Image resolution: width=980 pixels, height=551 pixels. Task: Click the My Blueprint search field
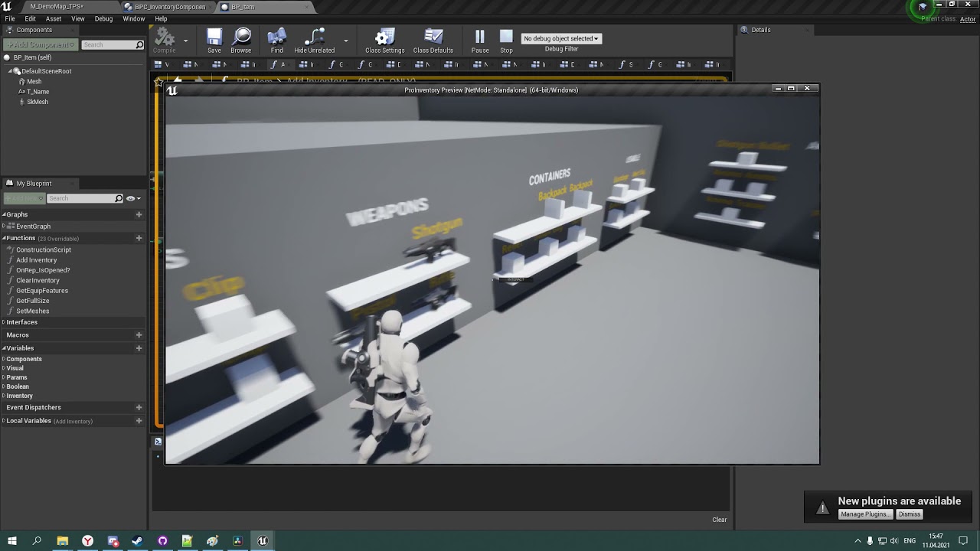point(85,198)
